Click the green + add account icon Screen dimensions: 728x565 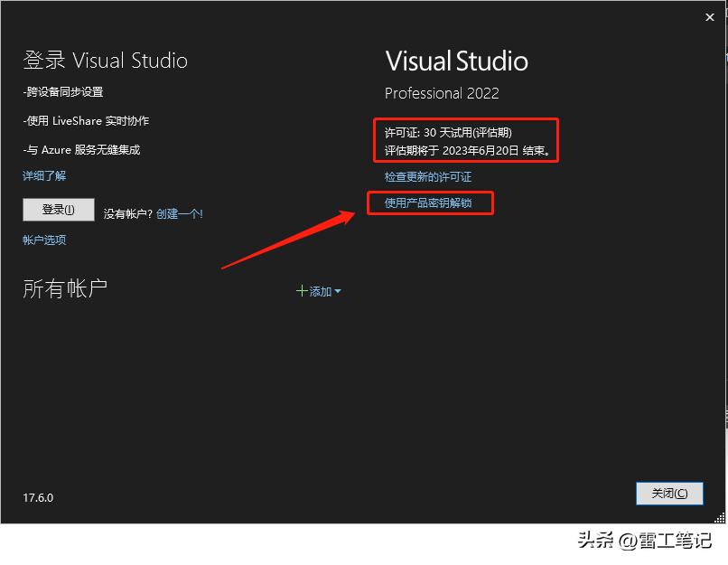coord(303,290)
